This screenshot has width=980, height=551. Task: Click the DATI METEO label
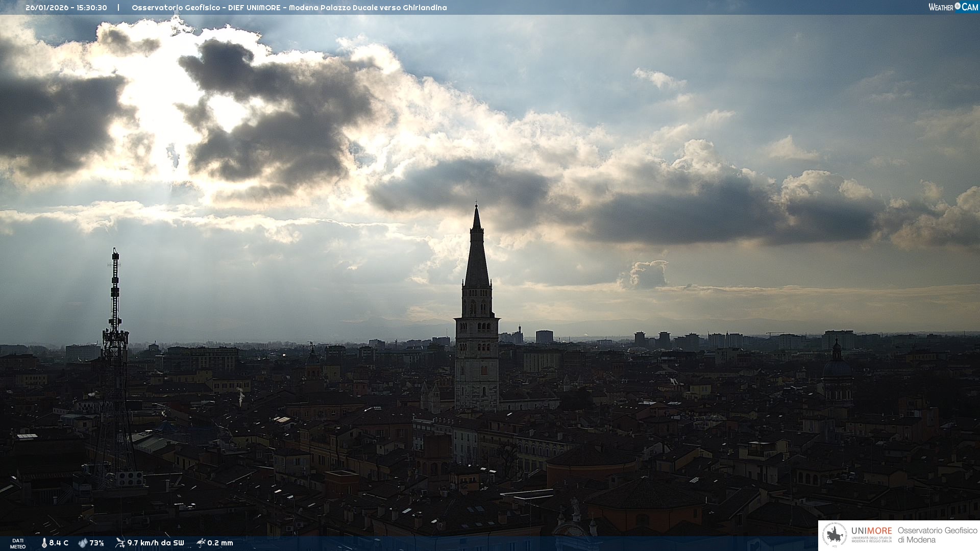click(x=18, y=543)
